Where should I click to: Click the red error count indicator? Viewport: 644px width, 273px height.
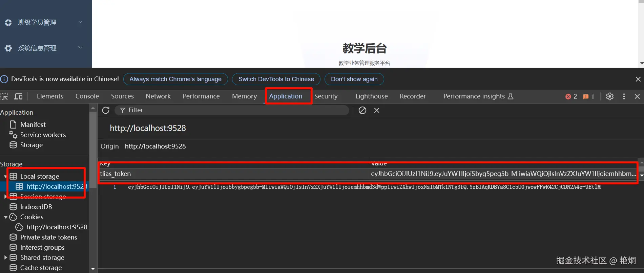point(571,97)
